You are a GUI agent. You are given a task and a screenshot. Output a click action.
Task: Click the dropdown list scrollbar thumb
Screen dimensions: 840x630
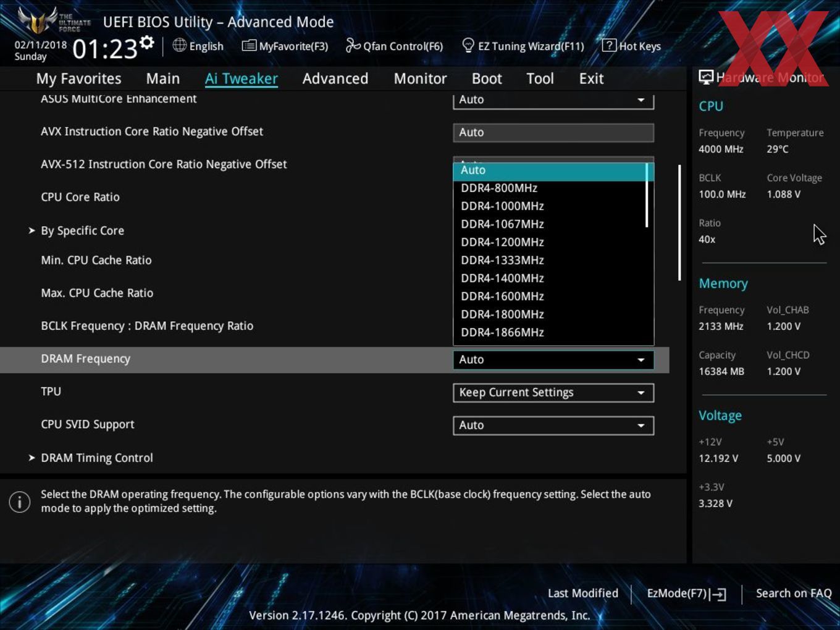[647, 195]
